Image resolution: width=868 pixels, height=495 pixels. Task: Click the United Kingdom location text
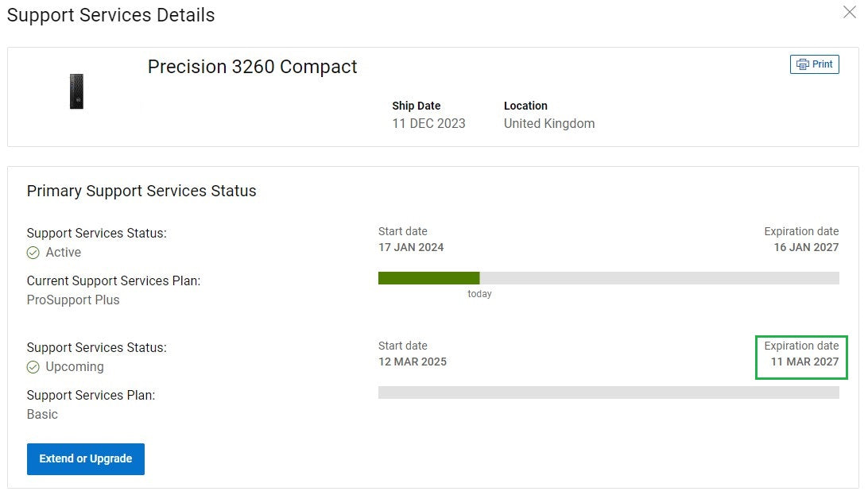coord(549,123)
